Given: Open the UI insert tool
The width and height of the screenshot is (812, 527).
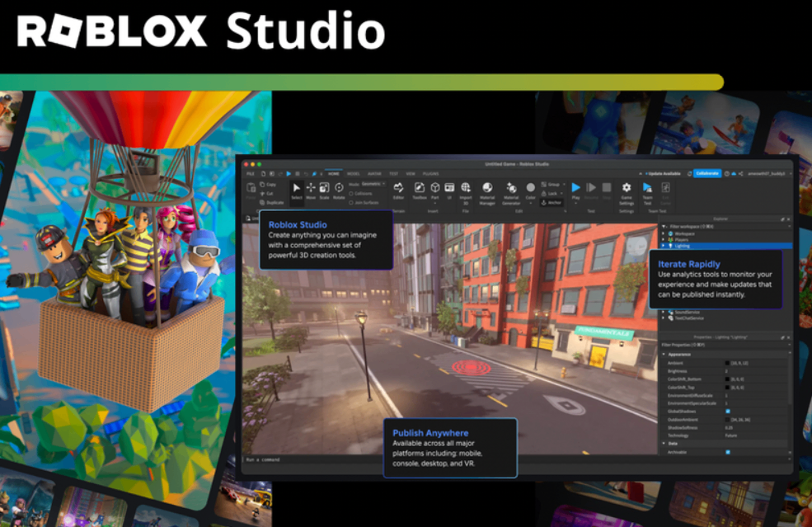Looking at the screenshot, I should point(449,191).
